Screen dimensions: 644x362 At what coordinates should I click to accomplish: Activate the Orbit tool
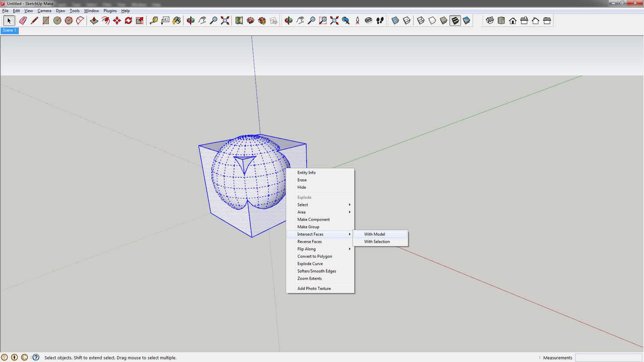(190, 20)
